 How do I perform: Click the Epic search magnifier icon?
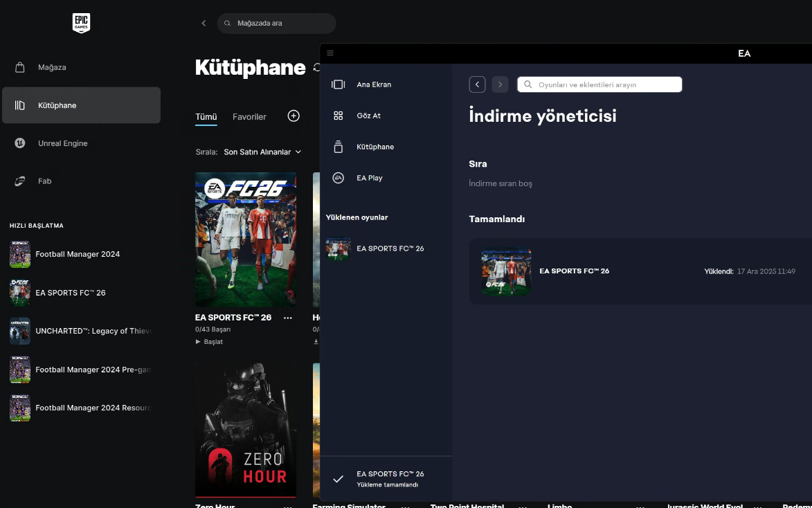pos(227,24)
